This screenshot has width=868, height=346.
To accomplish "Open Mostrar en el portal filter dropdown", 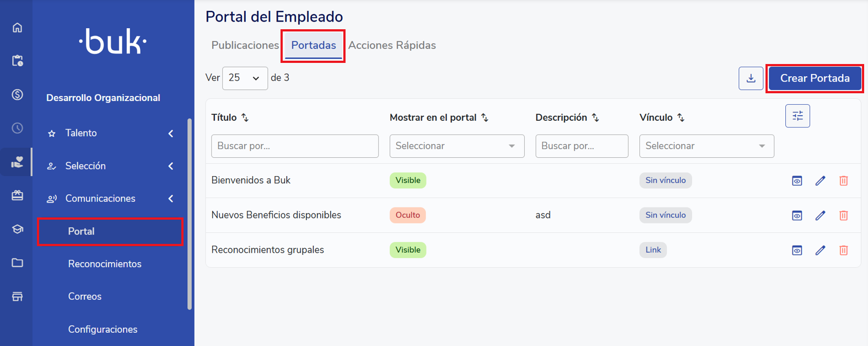I will point(456,146).
